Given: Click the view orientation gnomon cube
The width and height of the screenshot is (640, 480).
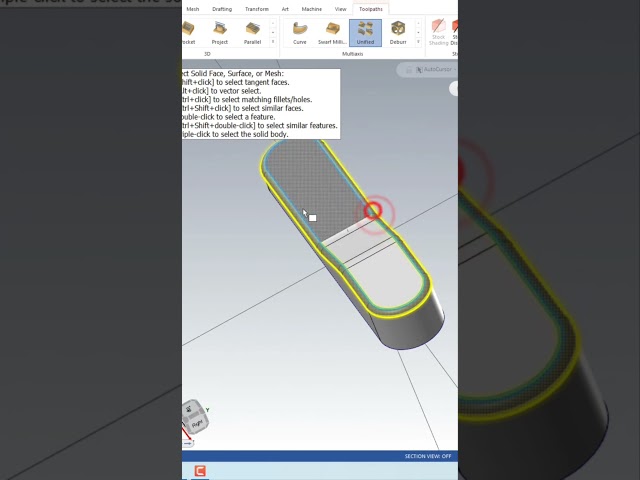Looking at the screenshot, I should pyautogui.click(x=195, y=418).
